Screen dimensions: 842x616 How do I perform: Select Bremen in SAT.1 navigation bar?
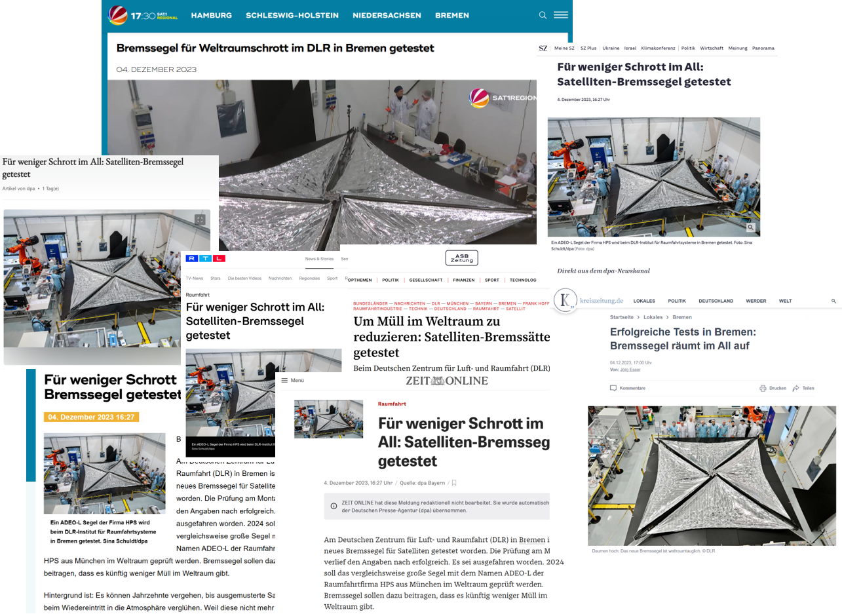pos(451,15)
